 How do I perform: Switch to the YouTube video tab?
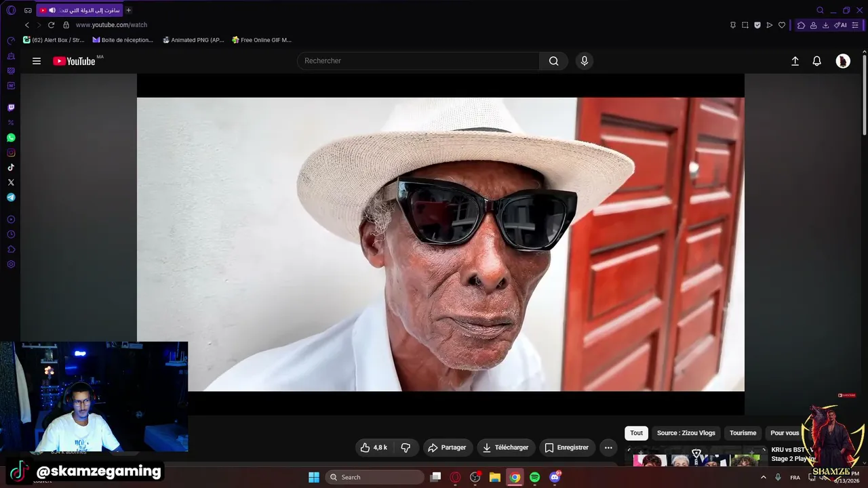[79, 10]
